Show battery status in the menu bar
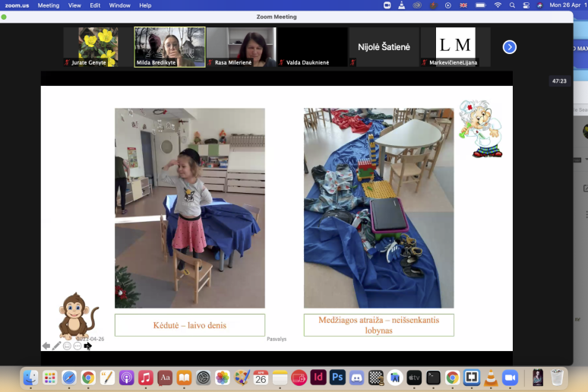The height and width of the screenshot is (392, 588). [480, 5]
